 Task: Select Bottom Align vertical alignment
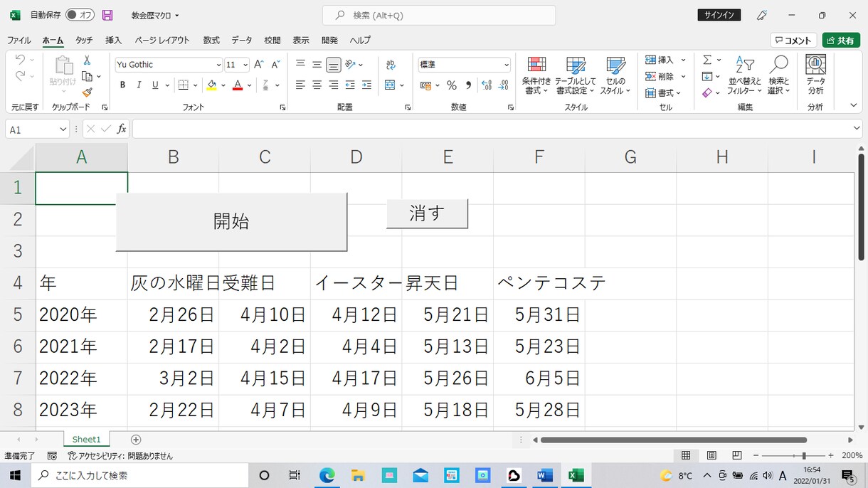point(334,65)
